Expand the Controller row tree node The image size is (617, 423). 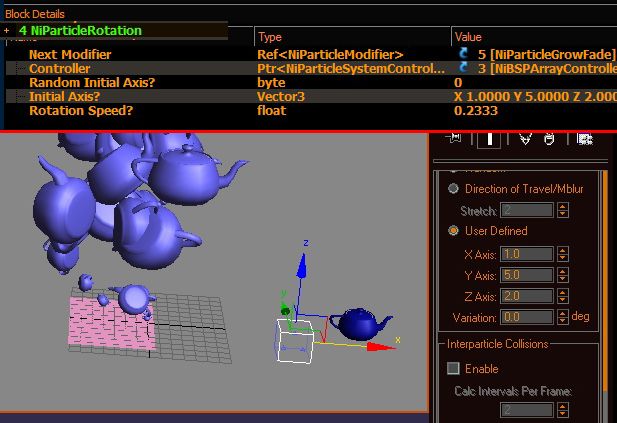click(x=20, y=68)
